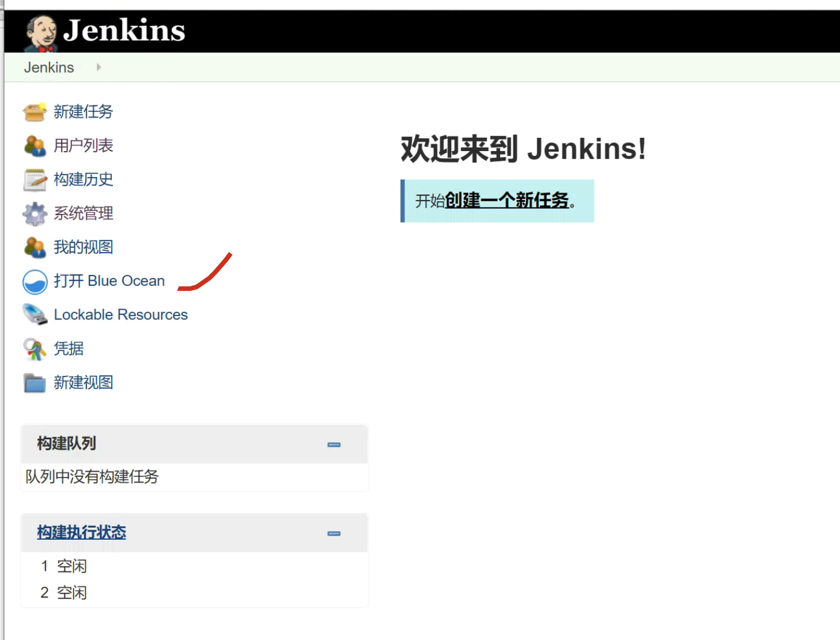The height and width of the screenshot is (640, 840).
Task: Click the 新建视图 folder icon
Action: point(35,383)
